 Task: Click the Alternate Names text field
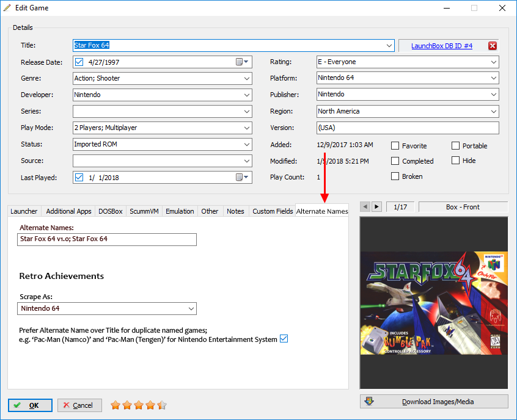coord(107,239)
